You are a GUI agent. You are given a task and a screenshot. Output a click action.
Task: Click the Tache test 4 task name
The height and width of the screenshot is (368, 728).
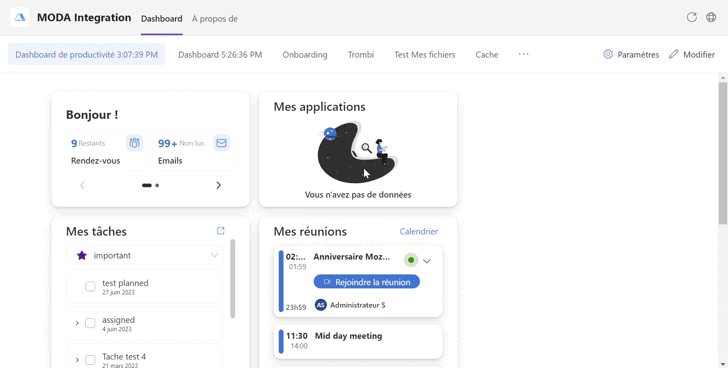coord(124,356)
